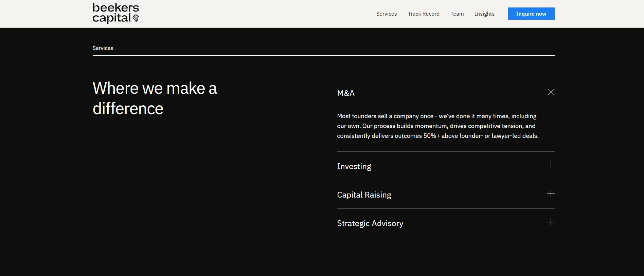The height and width of the screenshot is (276, 644).
Task: Click the emblem icon beside capital
Action: point(136,18)
